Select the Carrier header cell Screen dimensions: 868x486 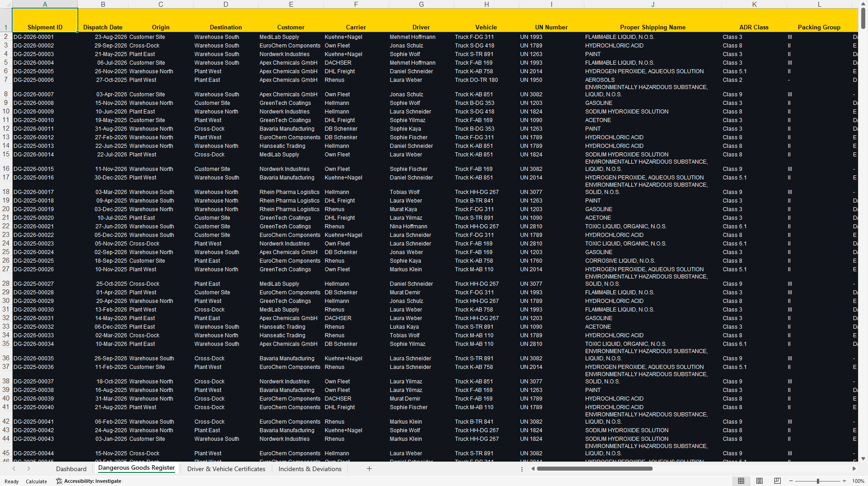[x=356, y=20]
